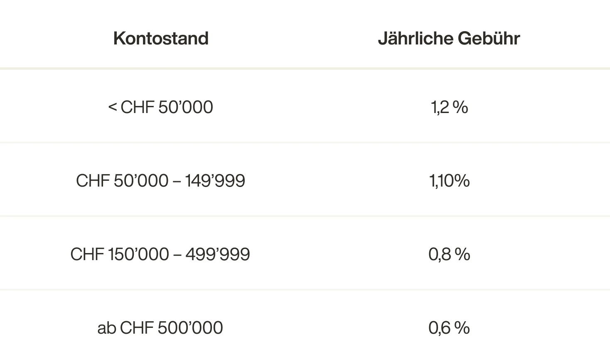Click the percent sign after 0,8
Screen dimensions: 610x364
click(462, 254)
